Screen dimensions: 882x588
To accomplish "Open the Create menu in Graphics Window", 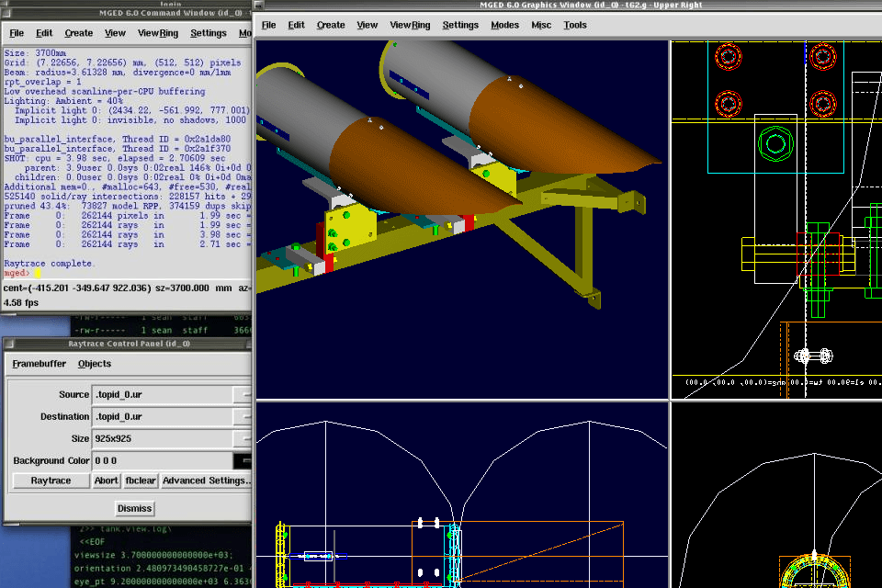I will point(331,25).
